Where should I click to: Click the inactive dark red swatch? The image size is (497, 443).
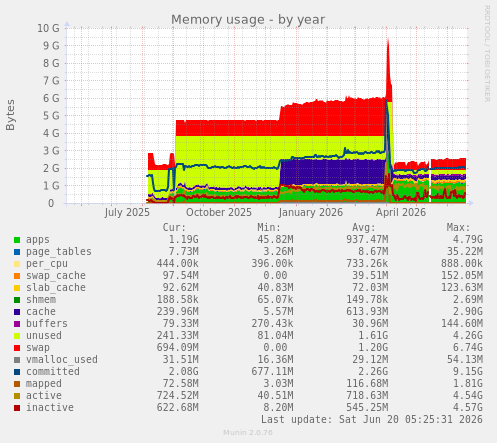[17, 408]
